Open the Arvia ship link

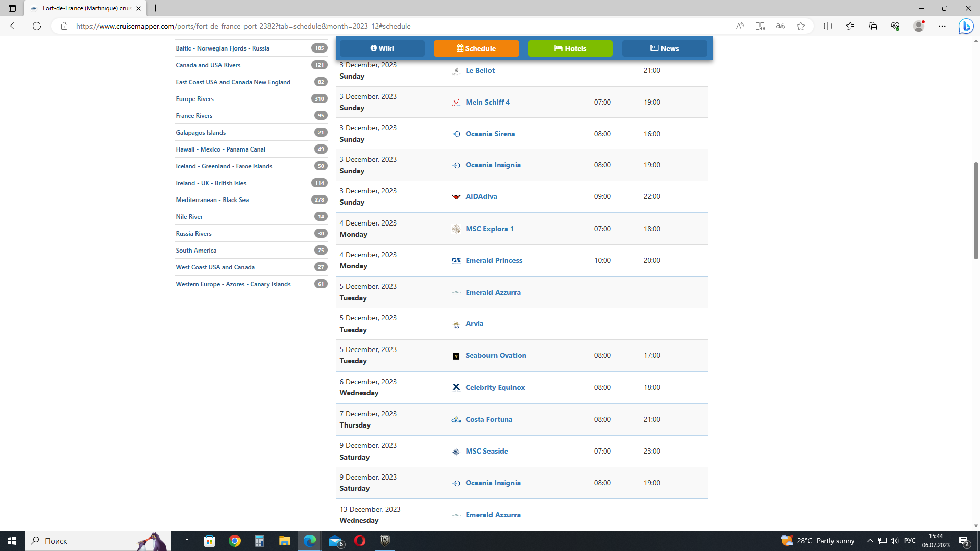pyautogui.click(x=474, y=323)
